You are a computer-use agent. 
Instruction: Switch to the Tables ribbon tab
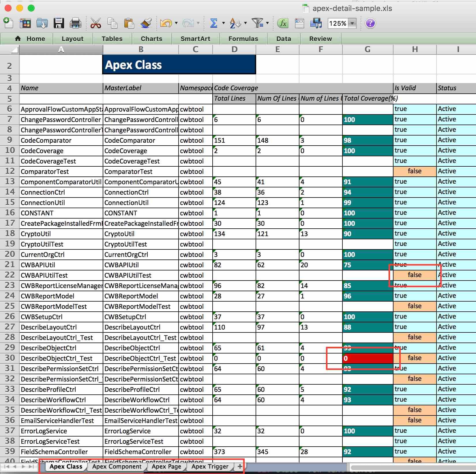[x=112, y=39]
